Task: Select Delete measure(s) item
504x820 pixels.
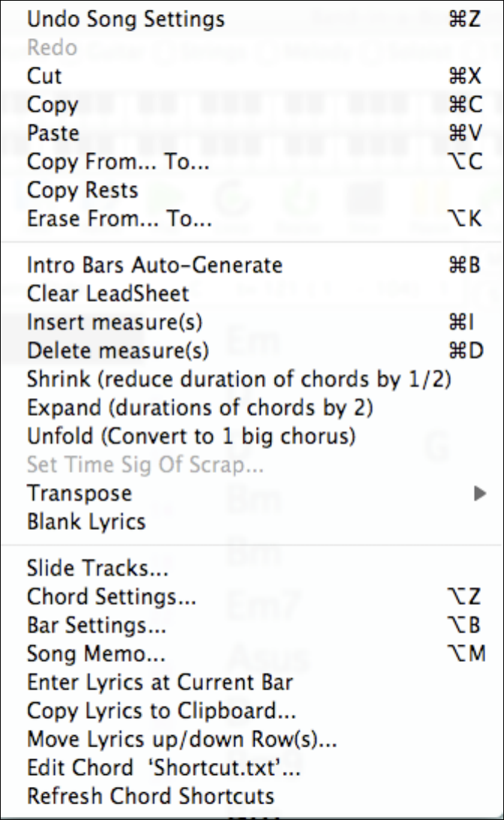Action: click(118, 351)
